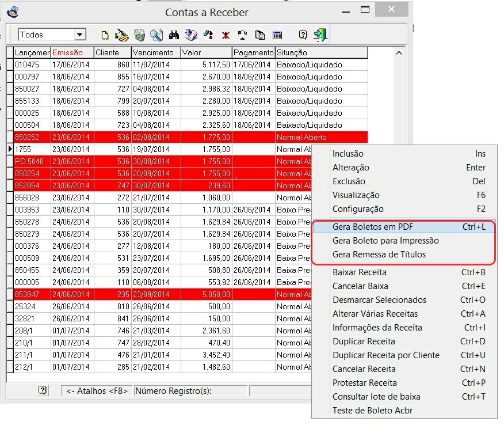Choose Alterar Várias Receitas menu entry
Screen dimensions: 504x448
tap(404, 314)
